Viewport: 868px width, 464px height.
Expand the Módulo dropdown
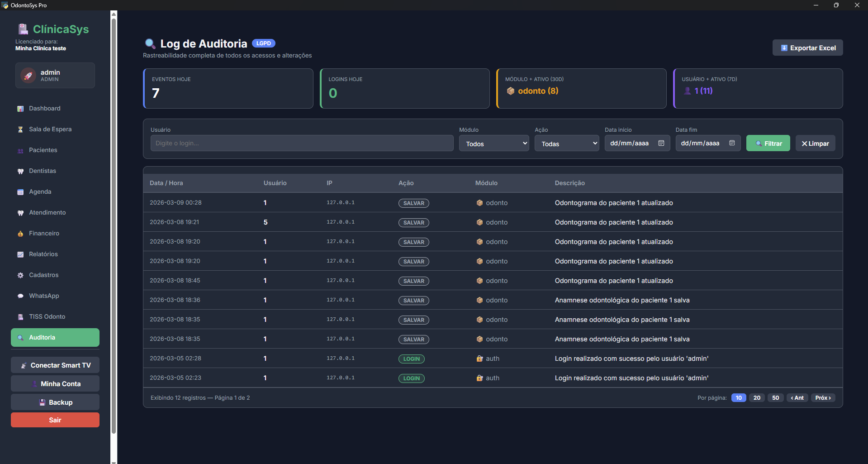(494, 144)
